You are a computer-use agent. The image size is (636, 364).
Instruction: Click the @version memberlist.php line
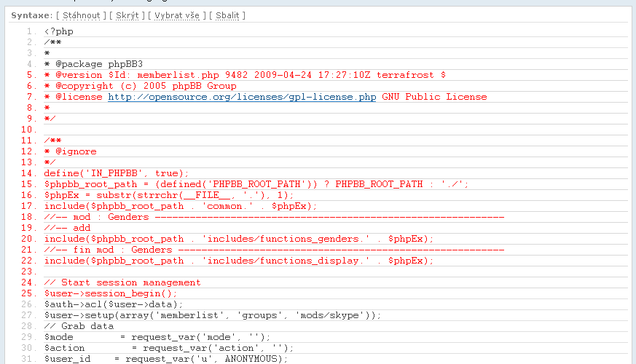pyautogui.click(x=245, y=75)
